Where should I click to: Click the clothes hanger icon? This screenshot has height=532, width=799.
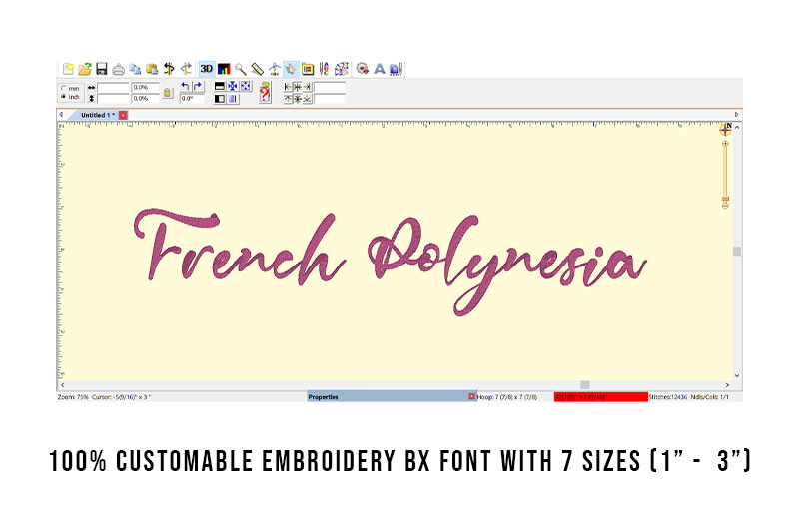[274, 69]
